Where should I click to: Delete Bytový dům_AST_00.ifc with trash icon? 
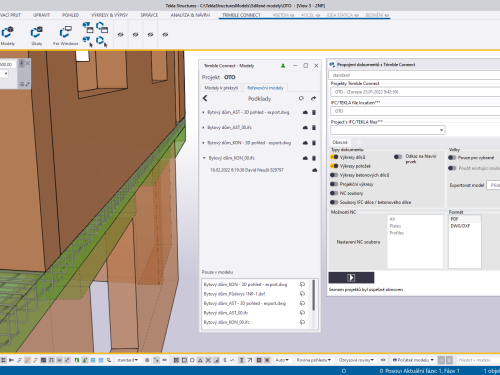tap(314, 128)
